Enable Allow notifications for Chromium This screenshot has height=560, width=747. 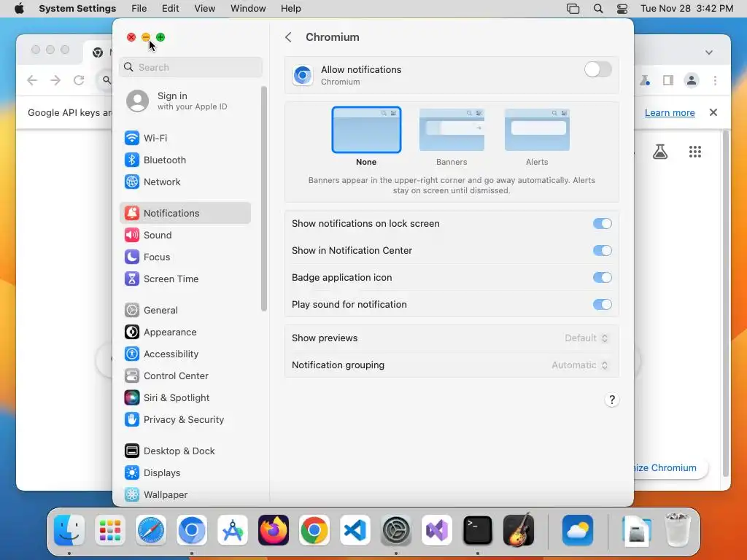598,69
